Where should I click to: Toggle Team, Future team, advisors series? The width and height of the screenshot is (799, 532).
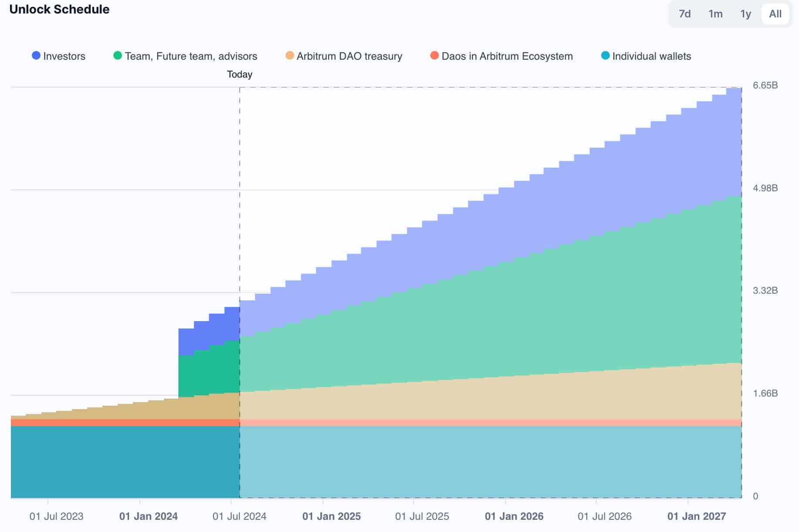point(185,56)
